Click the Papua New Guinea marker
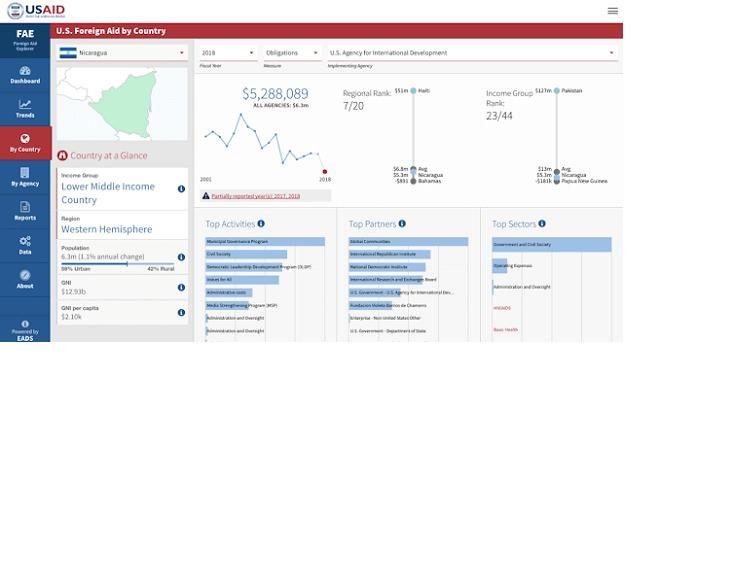 557,181
